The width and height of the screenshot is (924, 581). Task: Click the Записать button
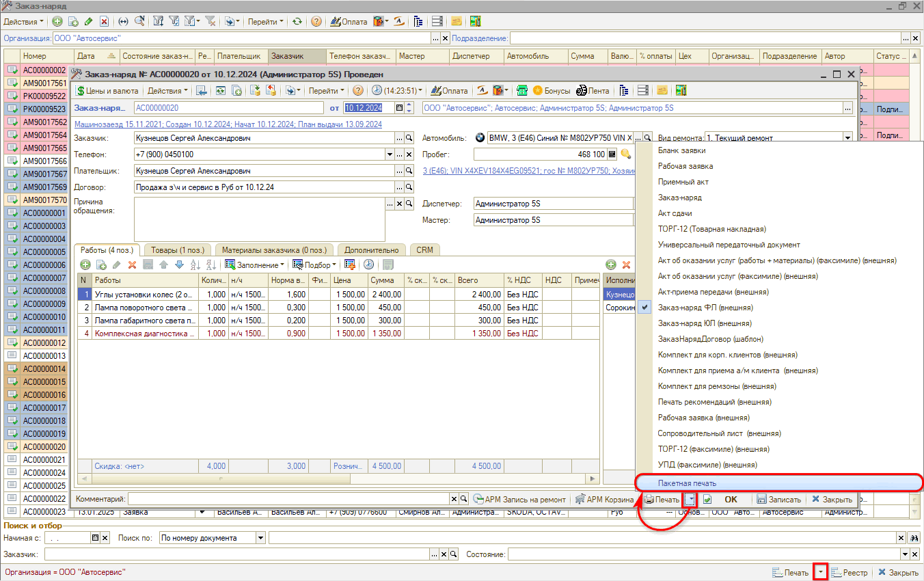[779, 500]
